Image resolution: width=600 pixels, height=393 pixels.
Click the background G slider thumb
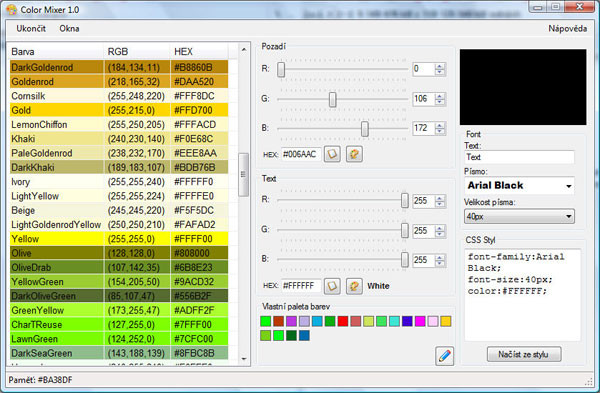coord(333,99)
